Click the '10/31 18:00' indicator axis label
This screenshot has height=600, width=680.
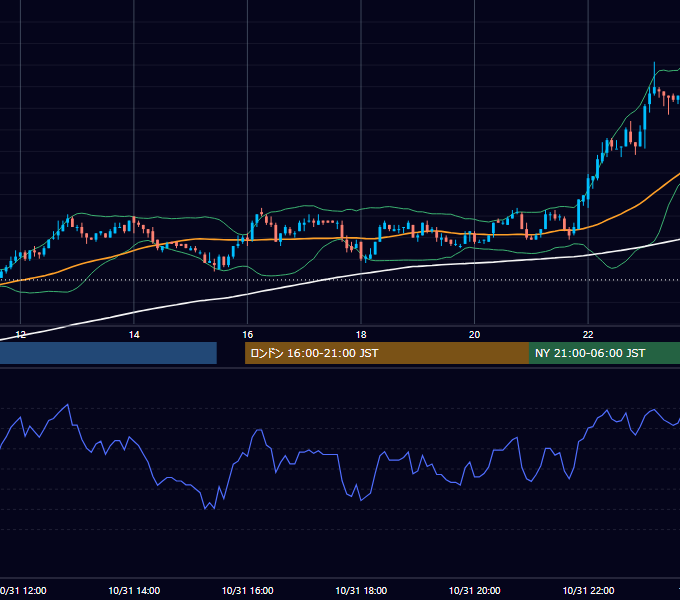(361, 590)
